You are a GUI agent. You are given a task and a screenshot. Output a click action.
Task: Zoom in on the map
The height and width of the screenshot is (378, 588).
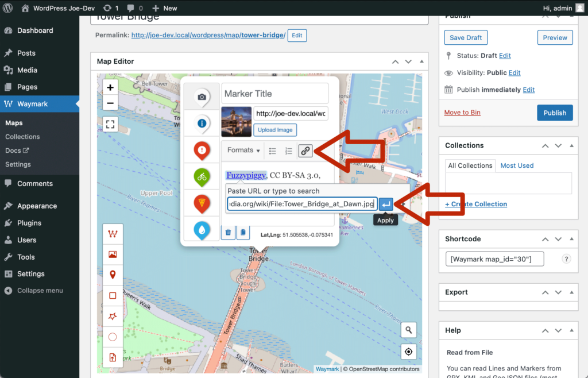[110, 88]
